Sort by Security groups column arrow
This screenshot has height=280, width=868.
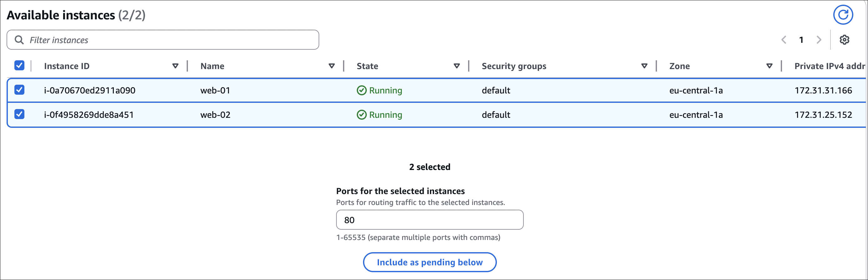(644, 66)
